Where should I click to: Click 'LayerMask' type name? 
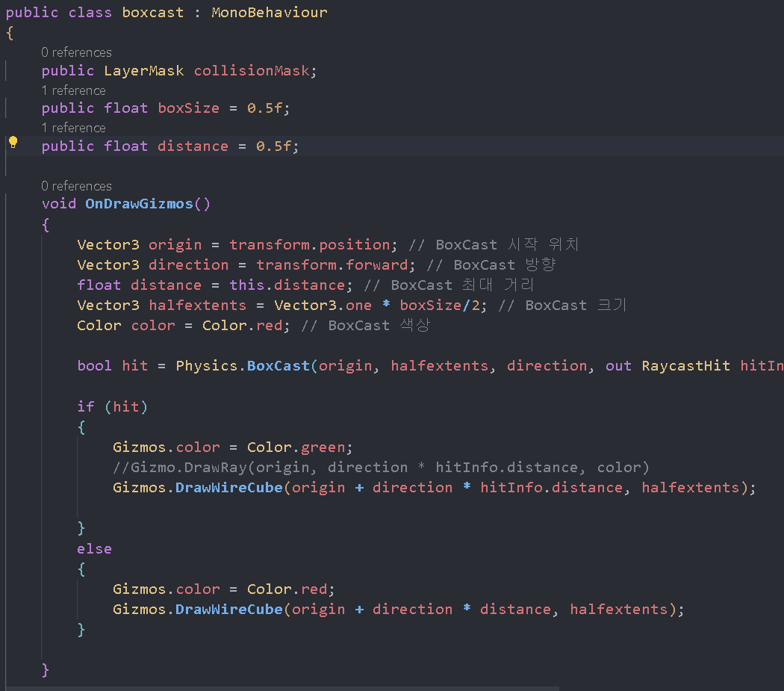click(144, 71)
